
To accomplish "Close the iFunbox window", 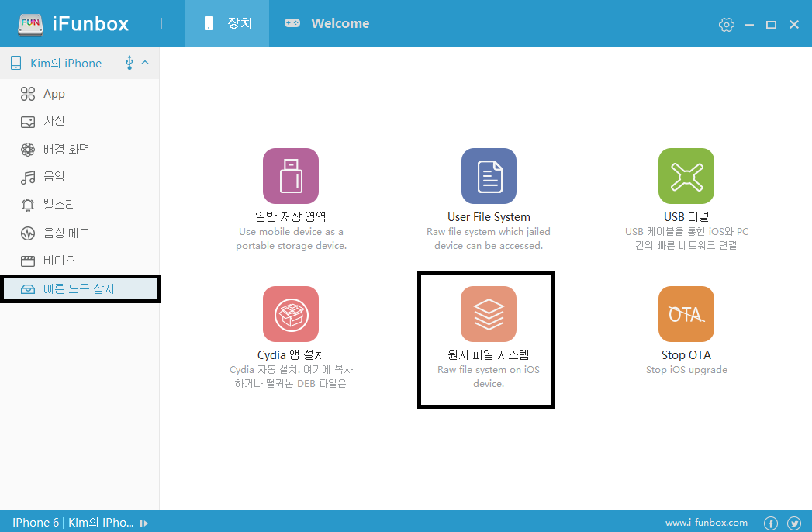I will [x=794, y=24].
